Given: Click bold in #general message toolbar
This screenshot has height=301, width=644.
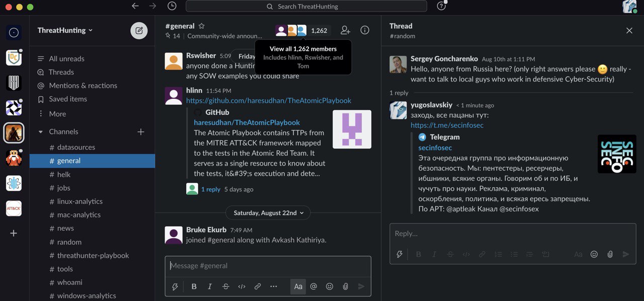Looking at the screenshot, I should [194, 286].
